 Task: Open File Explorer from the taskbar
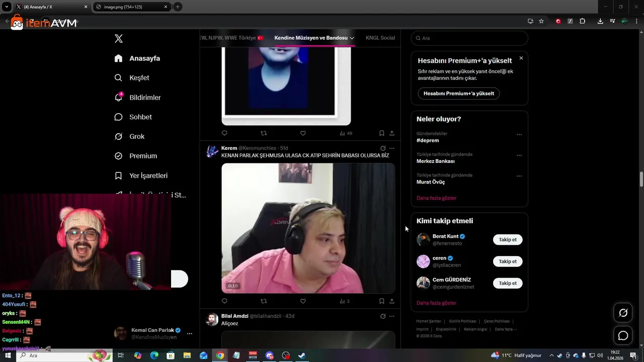(x=187, y=355)
